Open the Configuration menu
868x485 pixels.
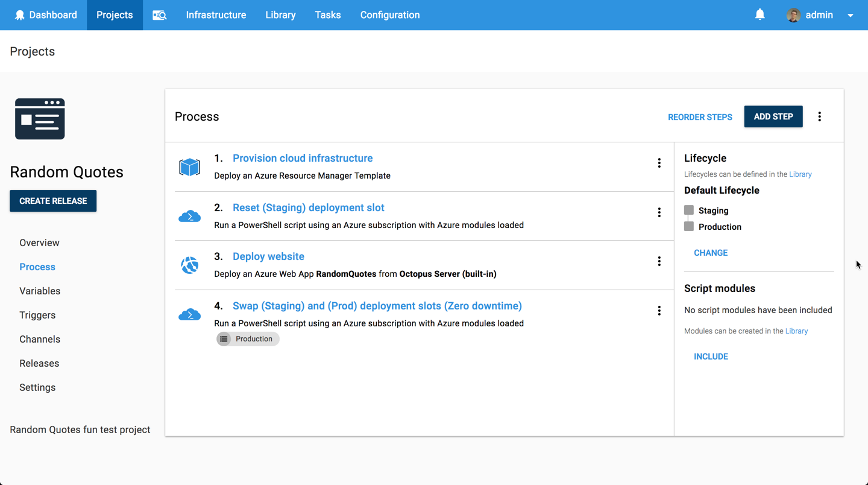coord(389,14)
